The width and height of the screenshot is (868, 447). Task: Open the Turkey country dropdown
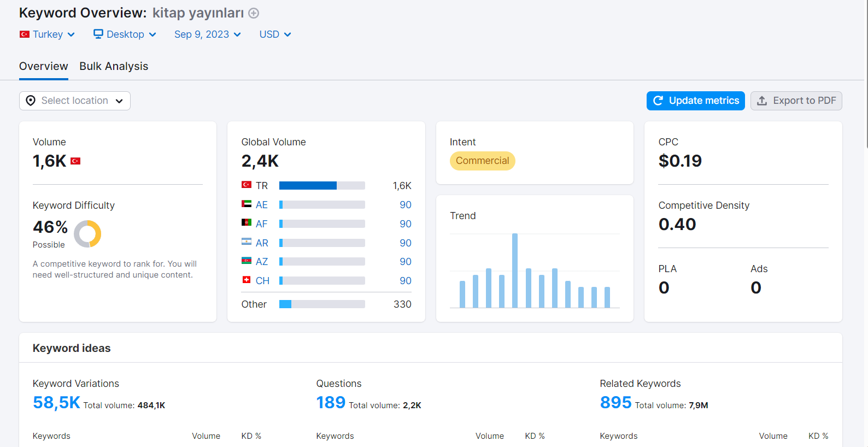47,34
